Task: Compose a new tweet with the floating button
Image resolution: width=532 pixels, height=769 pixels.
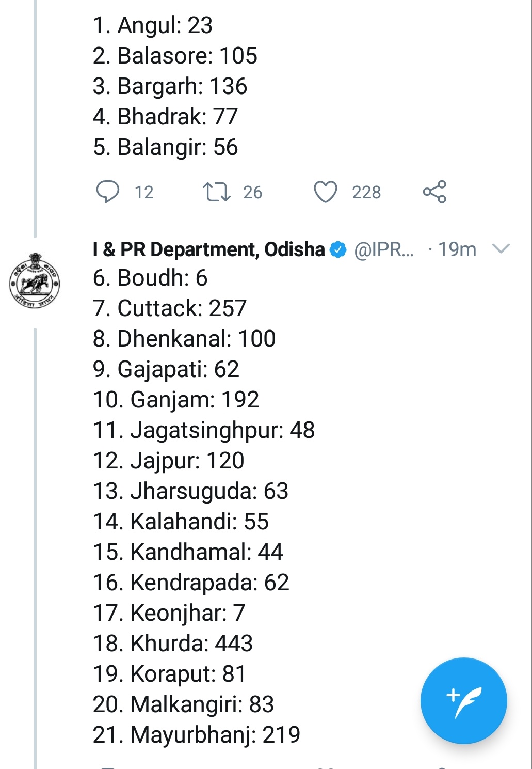Action: point(463,700)
